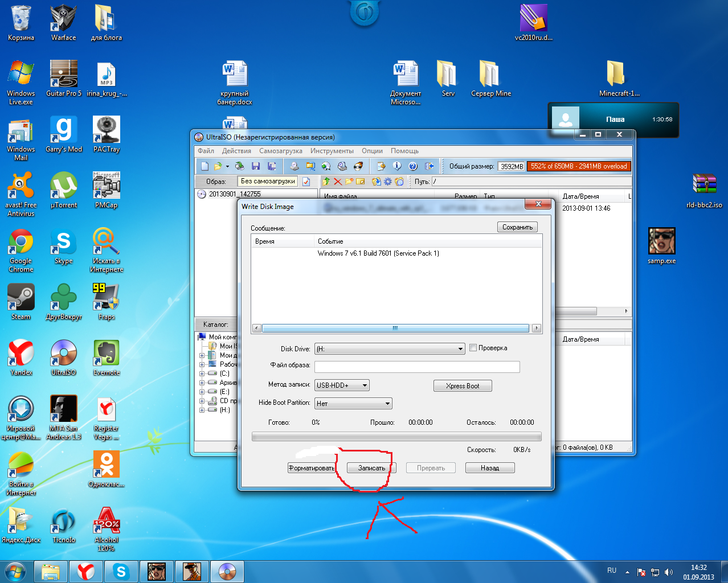This screenshot has width=728, height=583.
Task: Click the Xpress Boot button
Action: 463,386
